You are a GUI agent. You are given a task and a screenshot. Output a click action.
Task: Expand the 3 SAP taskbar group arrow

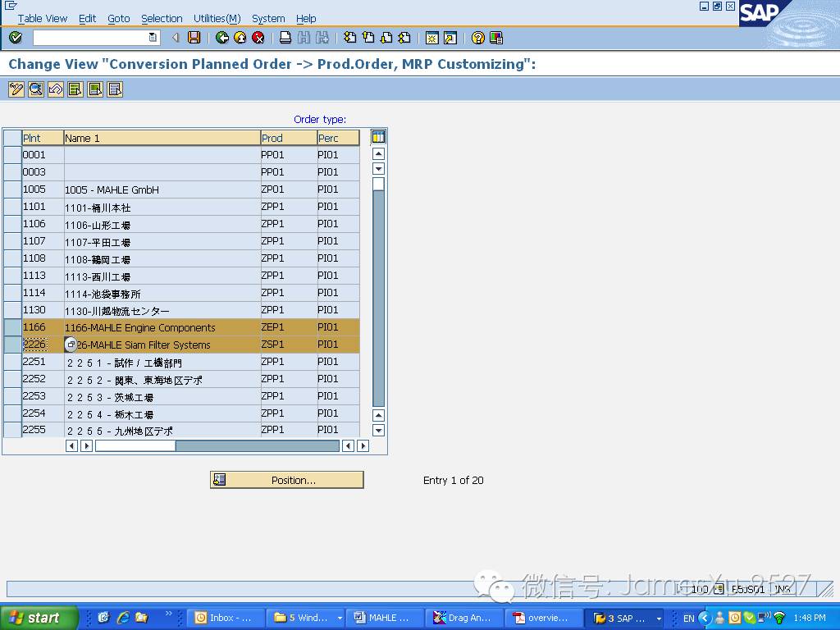pos(659,618)
